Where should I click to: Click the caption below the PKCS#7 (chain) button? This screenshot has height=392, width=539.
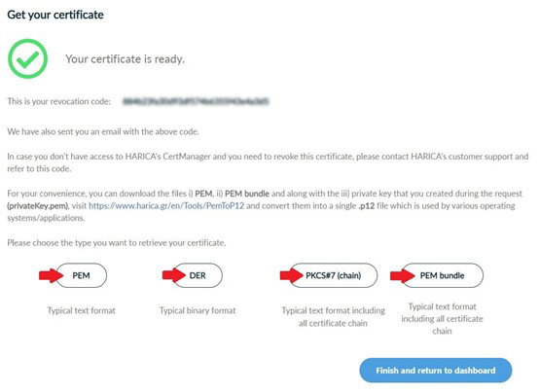333,317
